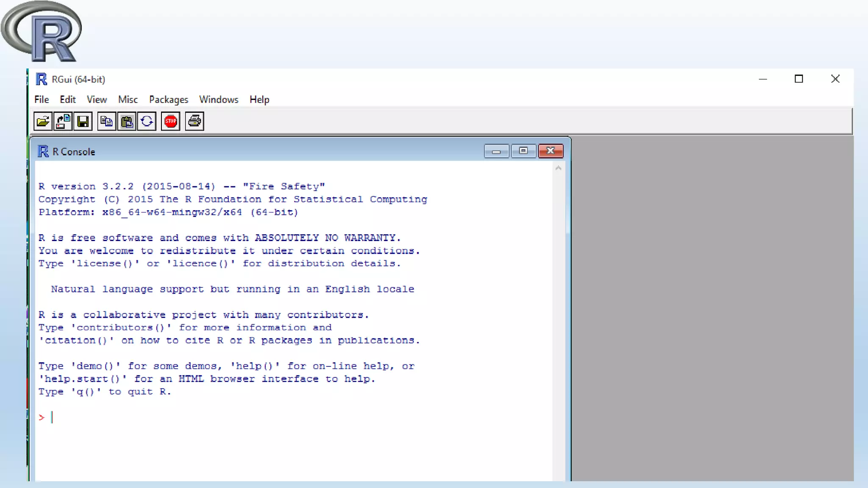This screenshot has height=488, width=868.
Task: Open the View menu
Action: [97, 100]
